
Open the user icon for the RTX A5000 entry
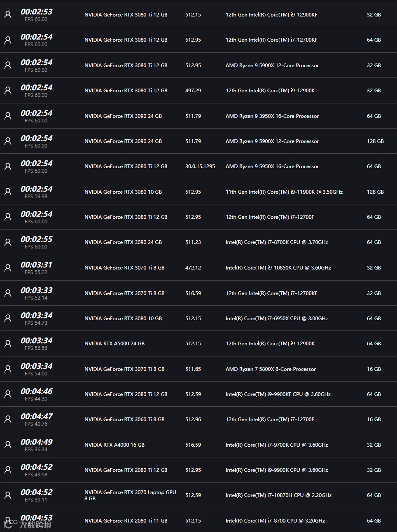click(8, 344)
